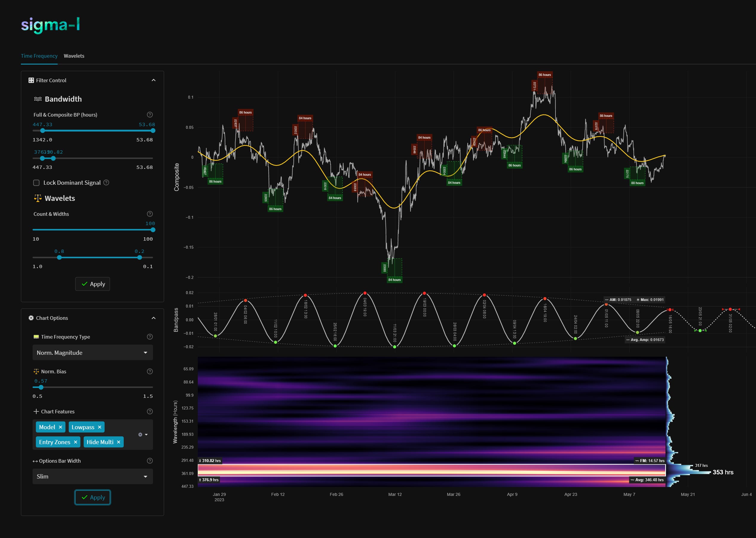The image size is (756, 538).
Task: Select the Time Frequency tab
Action: [39, 56]
